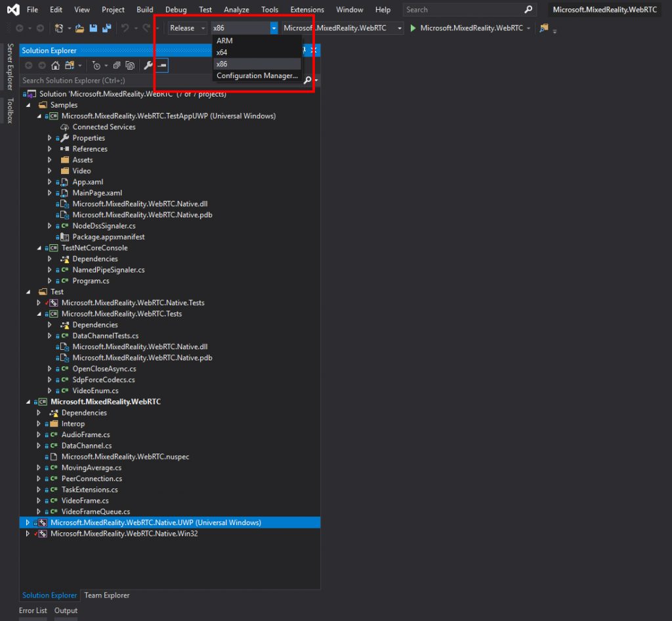672x621 pixels.
Task: Open the startup project dropdown
Action: 342,28
